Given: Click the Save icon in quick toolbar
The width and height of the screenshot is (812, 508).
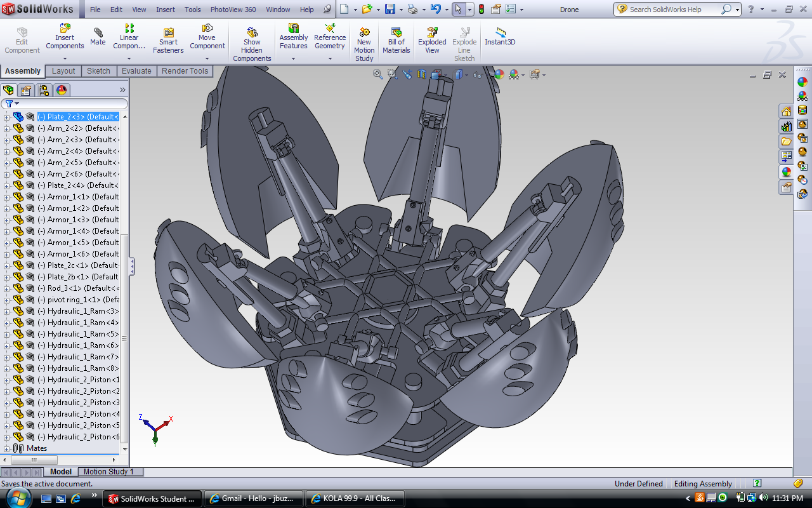Looking at the screenshot, I should pos(390,10).
